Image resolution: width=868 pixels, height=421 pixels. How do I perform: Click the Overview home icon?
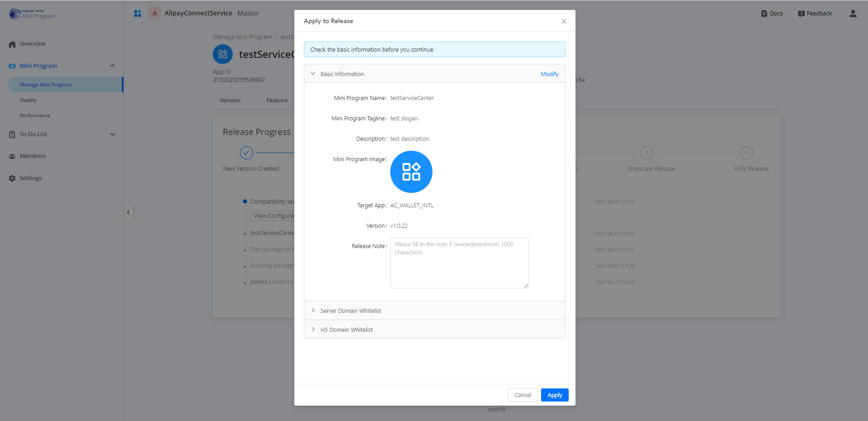12,44
